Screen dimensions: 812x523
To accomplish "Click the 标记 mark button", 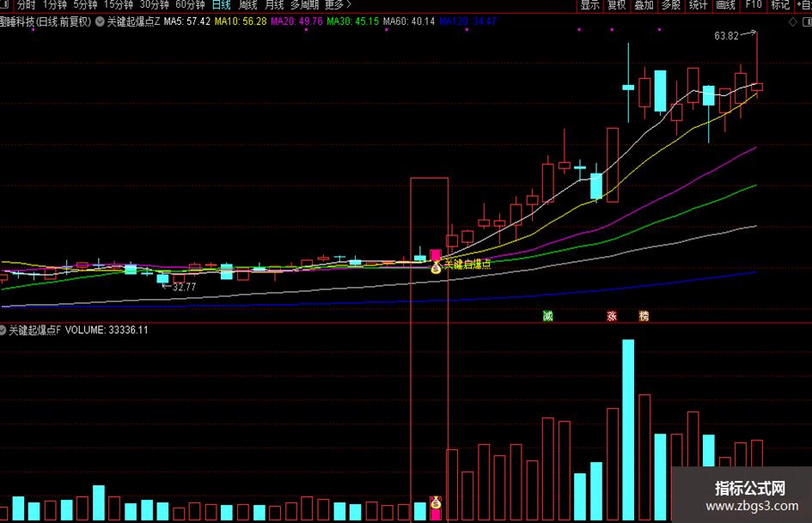I will (x=780, y=5).
